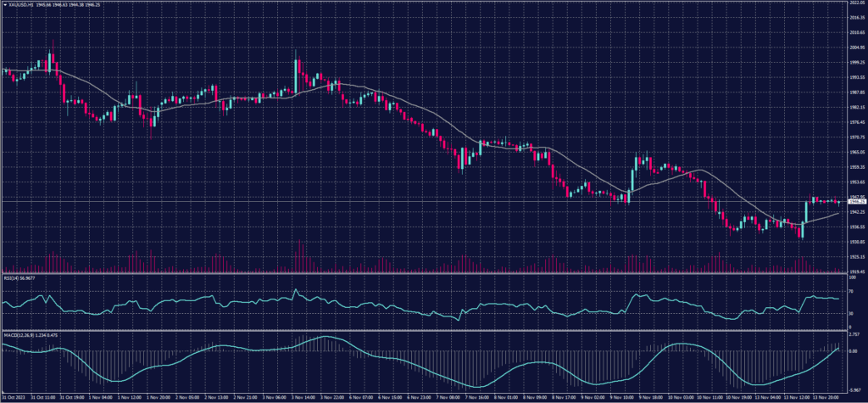
Task: Click the MACD scale value 2.757
Action: pyautogui.click(x=854, y=335)
